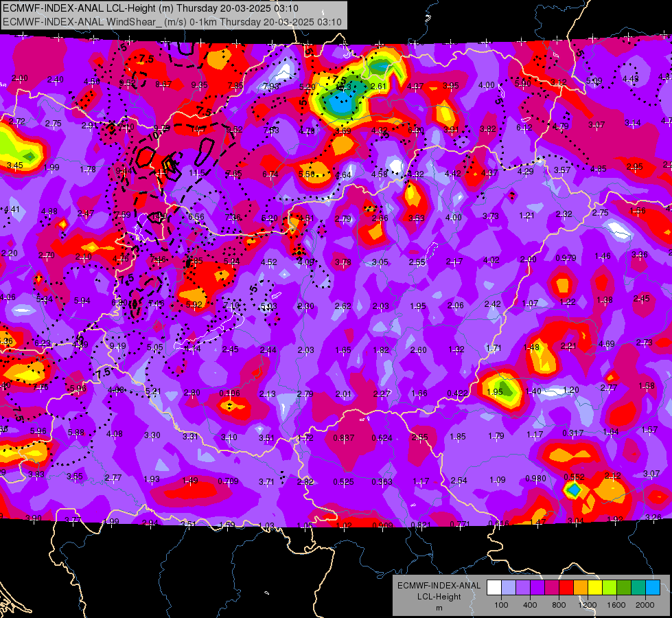Click the grid value "3.83"

[36, 474]
